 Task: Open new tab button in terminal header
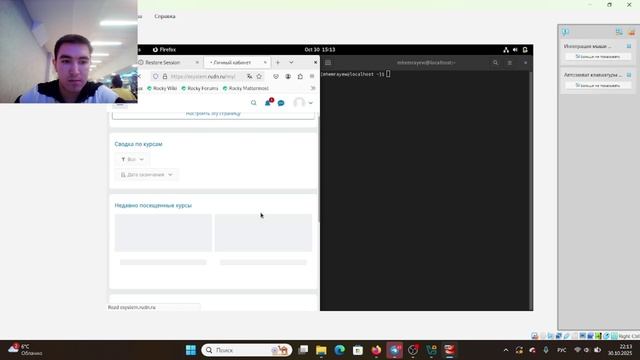pos(328,63)
